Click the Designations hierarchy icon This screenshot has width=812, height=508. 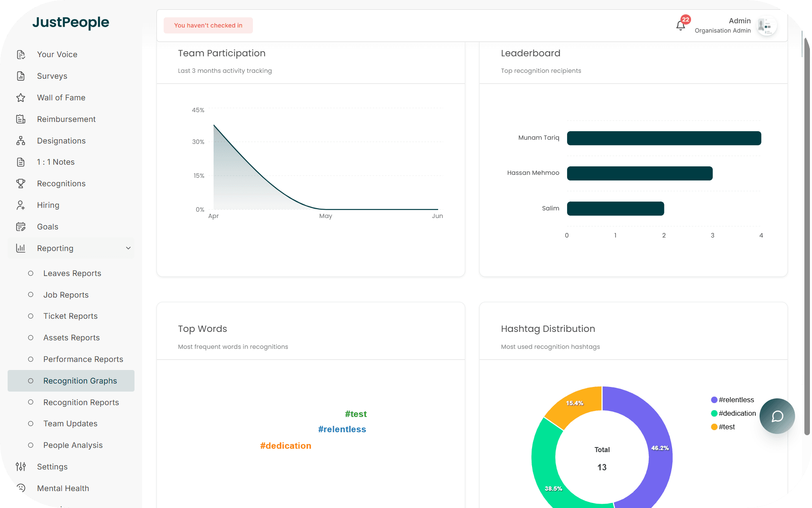(21, 141)
